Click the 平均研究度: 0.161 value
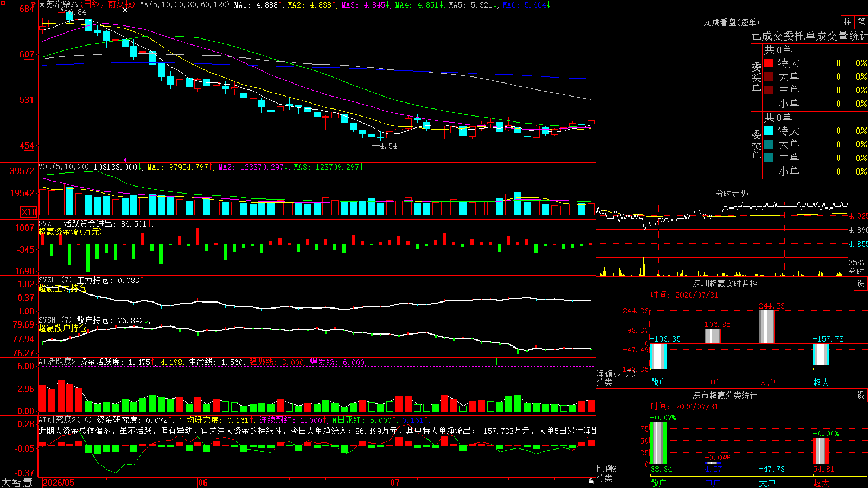This screenshot has width=868, height=488. 214,420
